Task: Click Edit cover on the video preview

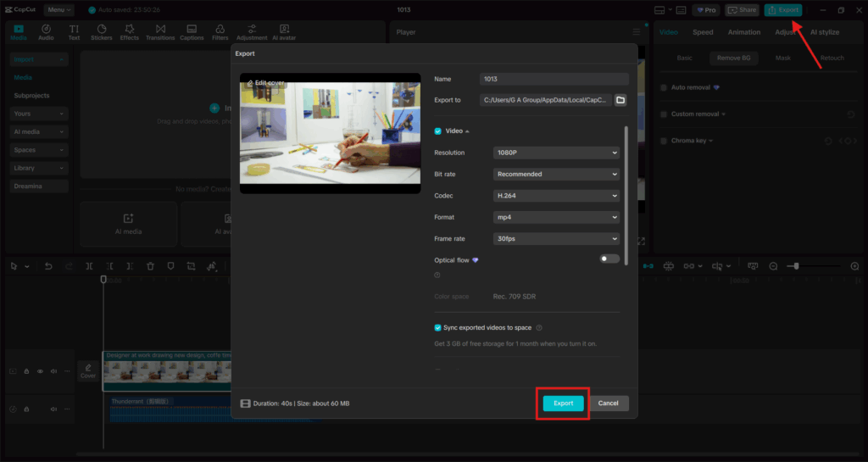Action: tap(265, 83)
